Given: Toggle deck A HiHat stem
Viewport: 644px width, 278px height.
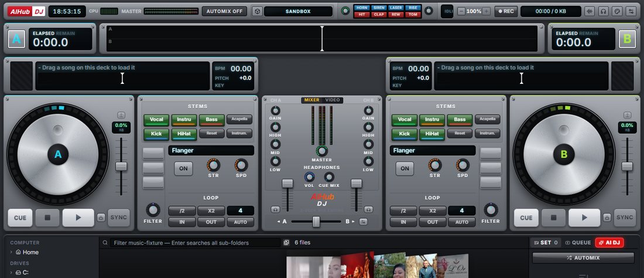Looking at the screenshot, I should tap(184, 134).
